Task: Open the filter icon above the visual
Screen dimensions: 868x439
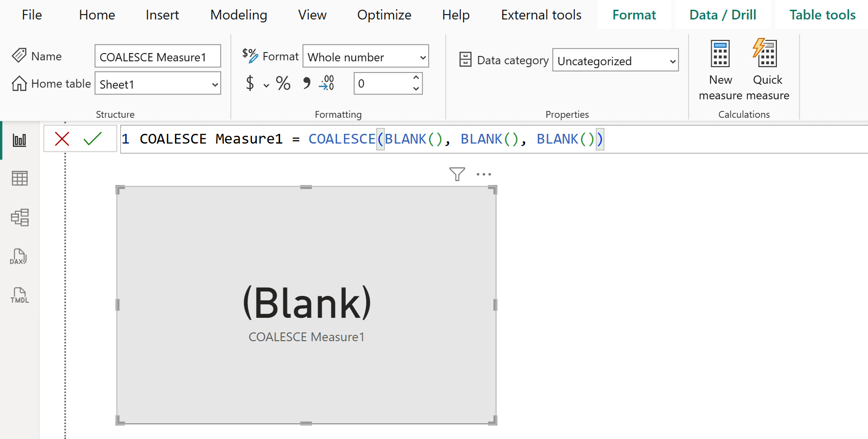Action: (x=456, y=174)
